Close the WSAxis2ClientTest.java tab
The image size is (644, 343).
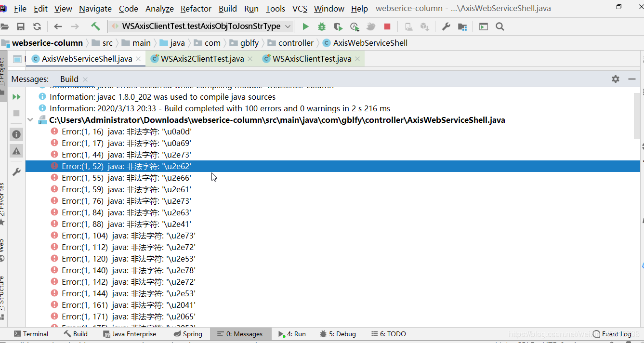tap(250, 59)
